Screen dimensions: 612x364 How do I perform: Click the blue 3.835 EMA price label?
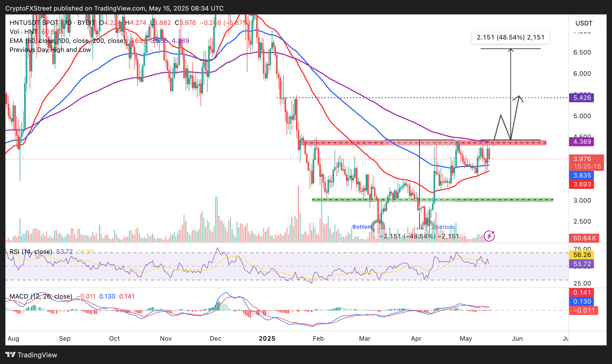pyautogui.click(x=582, y=175)
